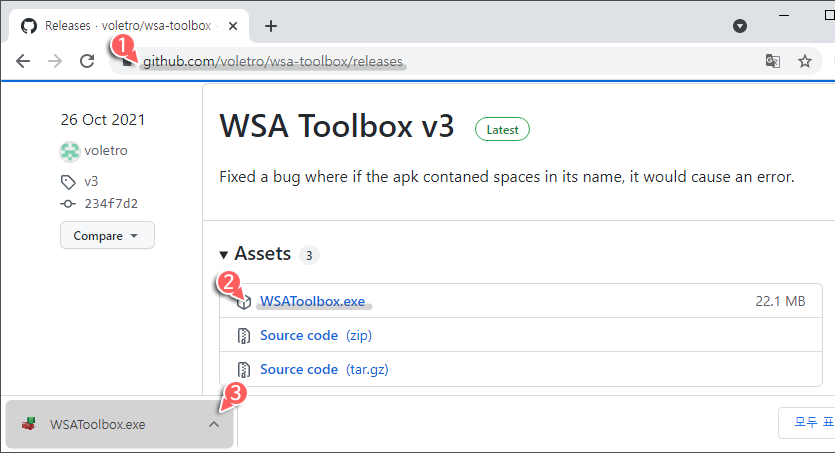835x453 pixels.
Task: Click package icon next to WSAToolbox.exe
Action: (x=244, y=302)
